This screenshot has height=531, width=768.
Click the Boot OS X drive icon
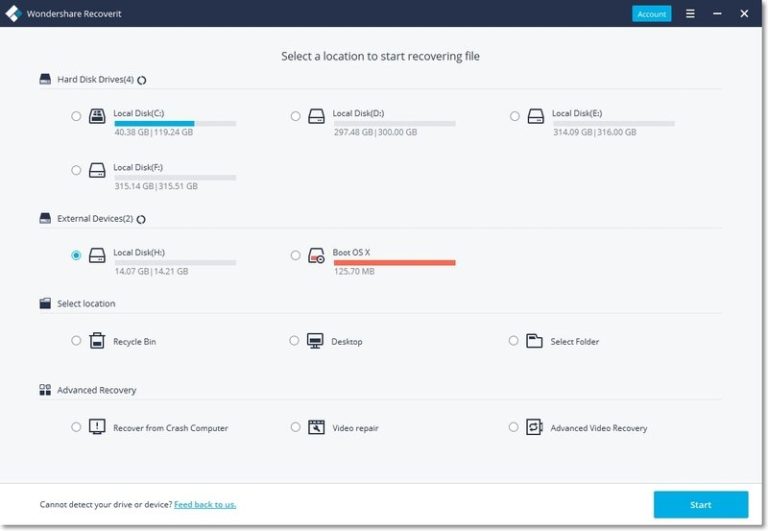(x=316, y=255)
